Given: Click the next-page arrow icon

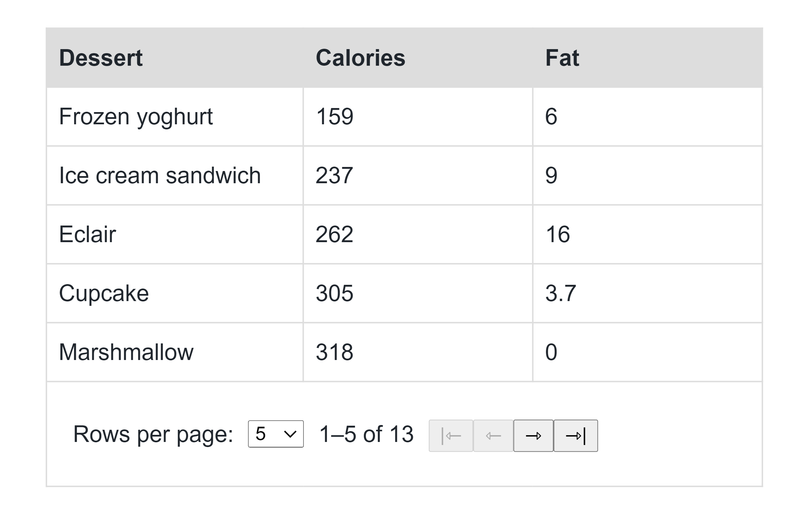Looking at the screenshot, I should click(x=533, y=436).
